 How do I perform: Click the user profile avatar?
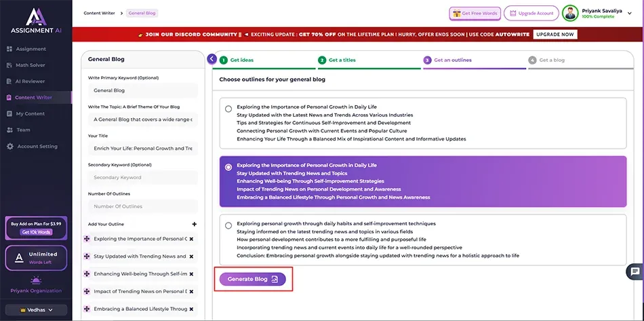coord(571,14)
